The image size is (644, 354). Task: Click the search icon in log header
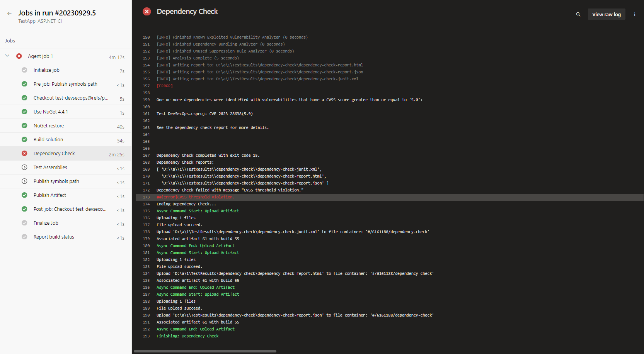pyautogui.click(x=578, y=14)
